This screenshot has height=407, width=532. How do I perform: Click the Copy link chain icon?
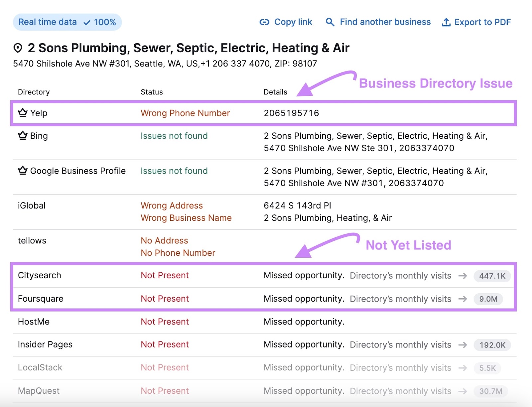[264, 22]
